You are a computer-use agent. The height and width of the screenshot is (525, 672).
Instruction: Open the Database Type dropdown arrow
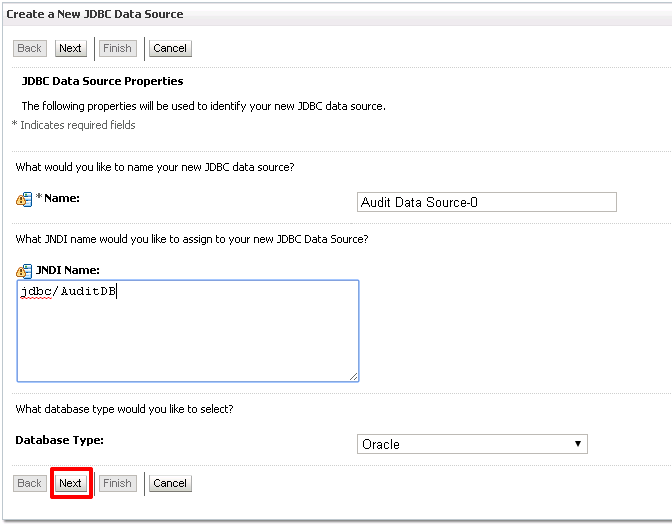578,444
